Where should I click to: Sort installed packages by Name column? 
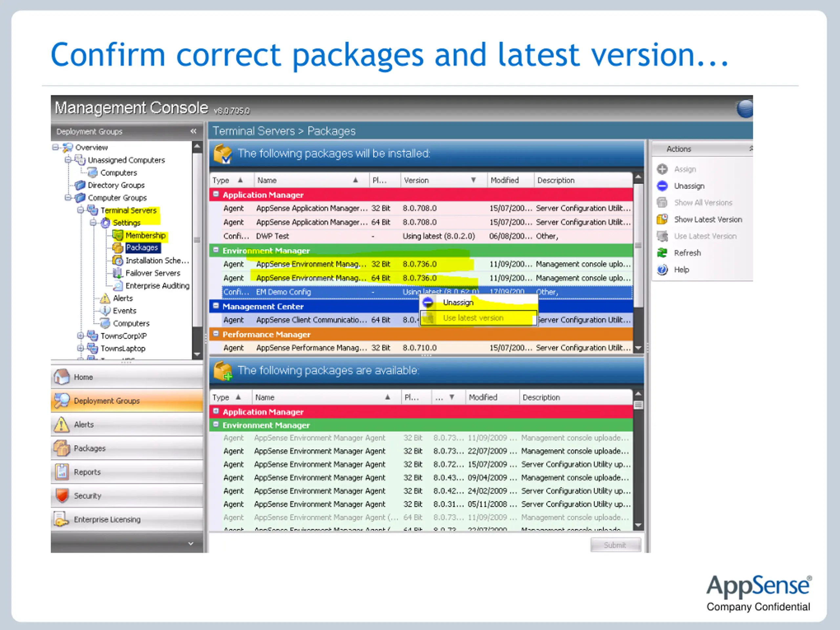(311, 180)
